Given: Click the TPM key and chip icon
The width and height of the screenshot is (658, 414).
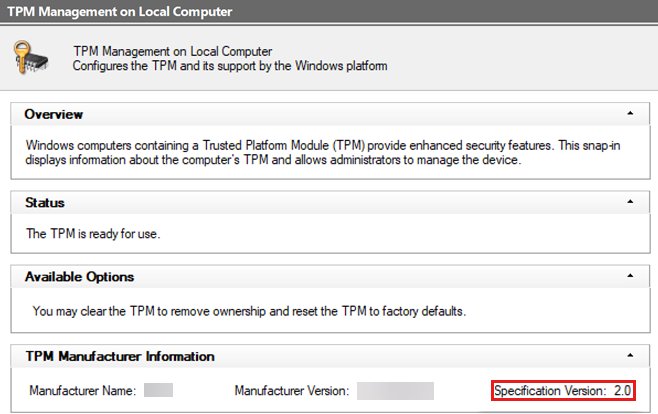Looking at the screenshot, I should click(31, 57).
